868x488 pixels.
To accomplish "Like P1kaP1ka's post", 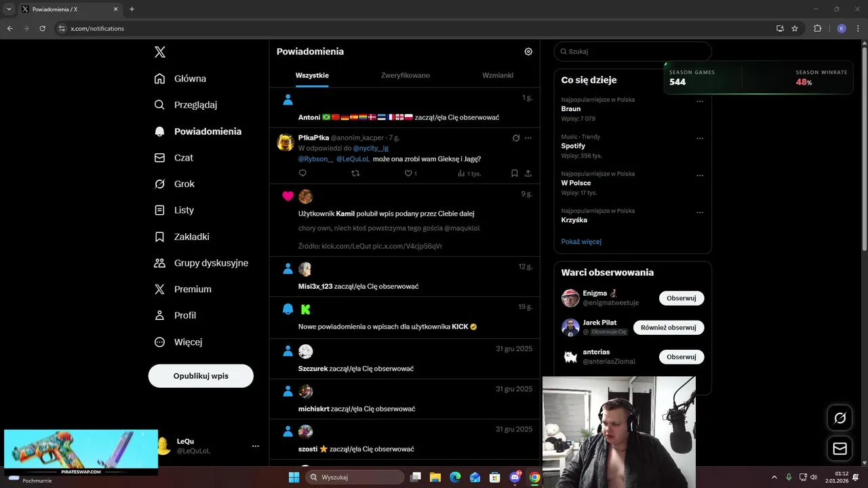I will pyautogui.click(x=411, y=174).
